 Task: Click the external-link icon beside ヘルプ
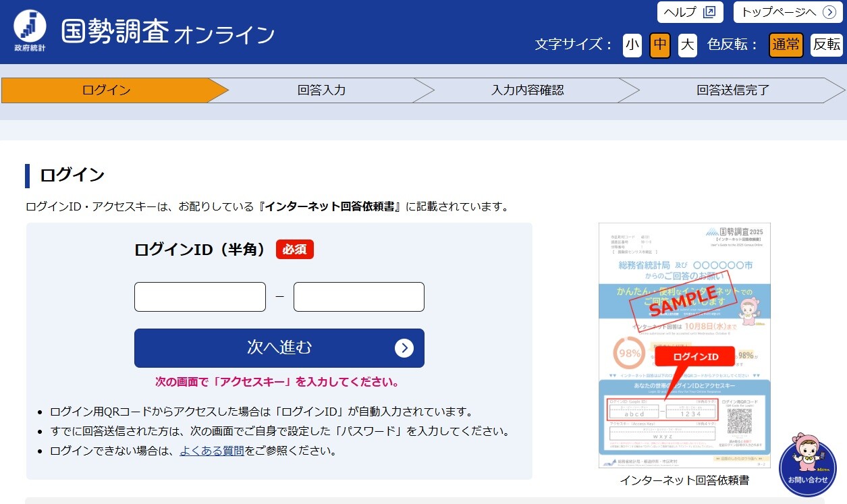click(x=709, y=12)
